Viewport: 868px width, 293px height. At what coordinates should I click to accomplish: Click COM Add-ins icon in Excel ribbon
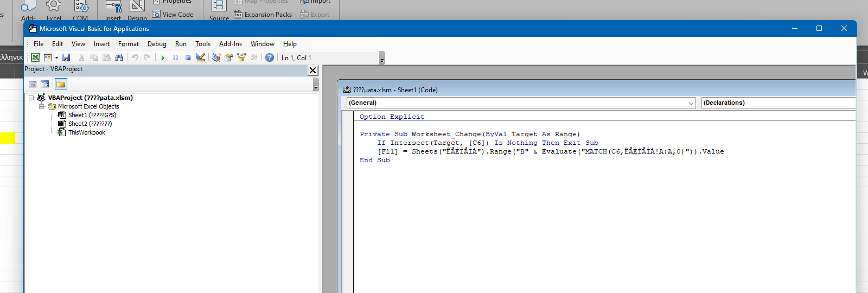click(x=81, y=7)
